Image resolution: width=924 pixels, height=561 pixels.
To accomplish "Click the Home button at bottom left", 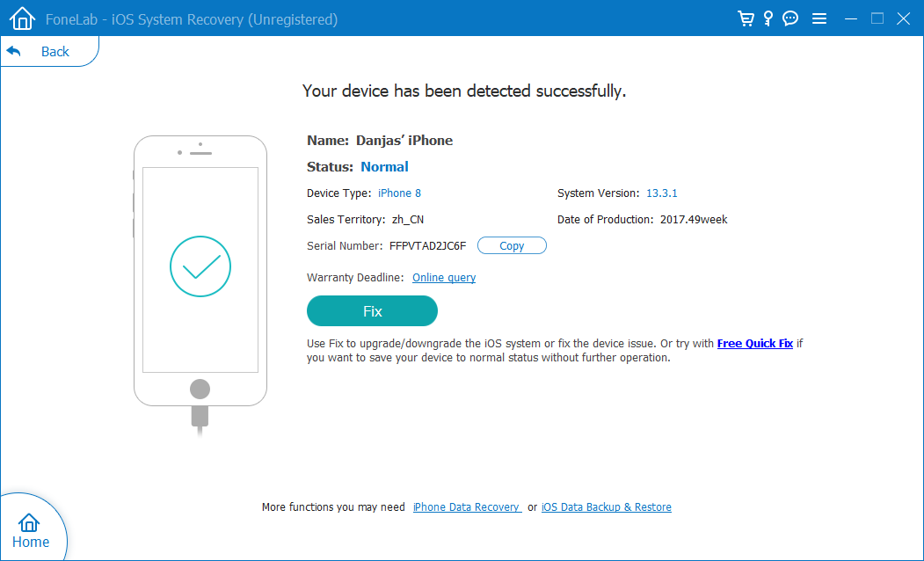I will pyautogui.click(x=30, y=531).
